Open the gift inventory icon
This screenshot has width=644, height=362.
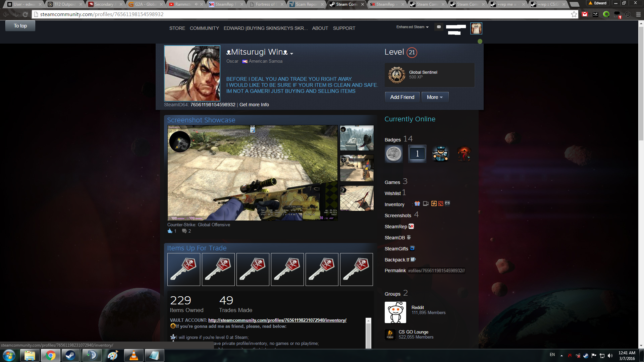pyautogui.click(x=417, y=204)
